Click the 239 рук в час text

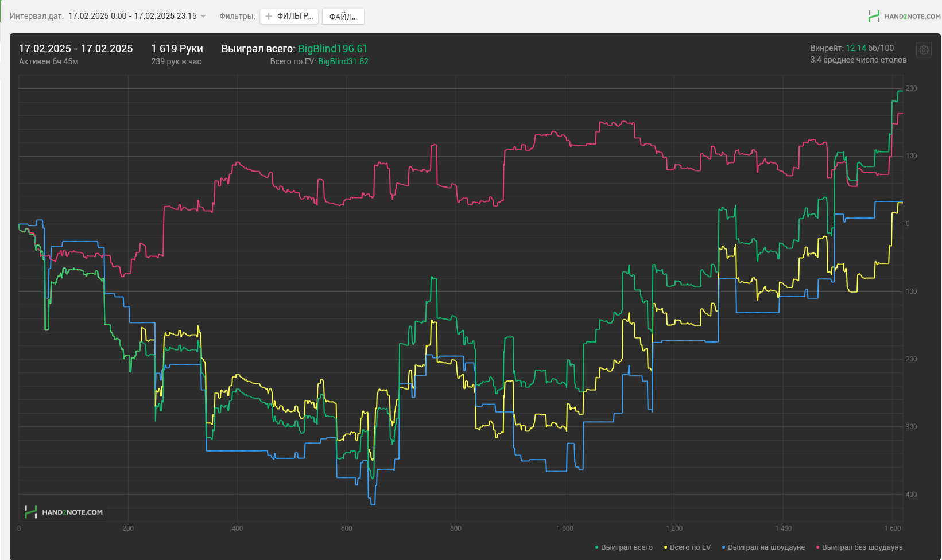[x=176, y=61]
